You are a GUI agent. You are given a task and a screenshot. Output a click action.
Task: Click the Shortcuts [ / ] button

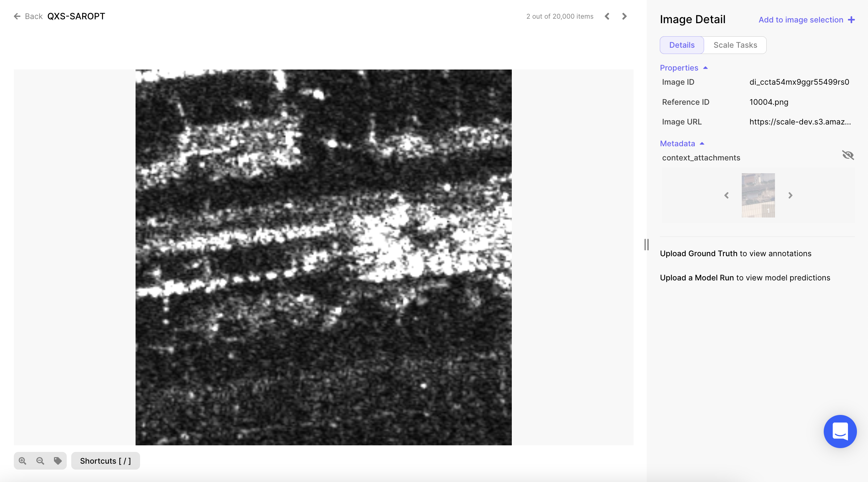[x=105, y=461]
